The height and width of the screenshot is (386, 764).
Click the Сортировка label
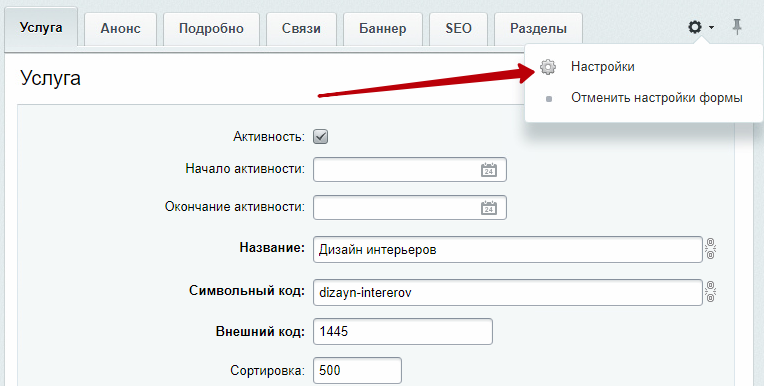coord(267,371)
